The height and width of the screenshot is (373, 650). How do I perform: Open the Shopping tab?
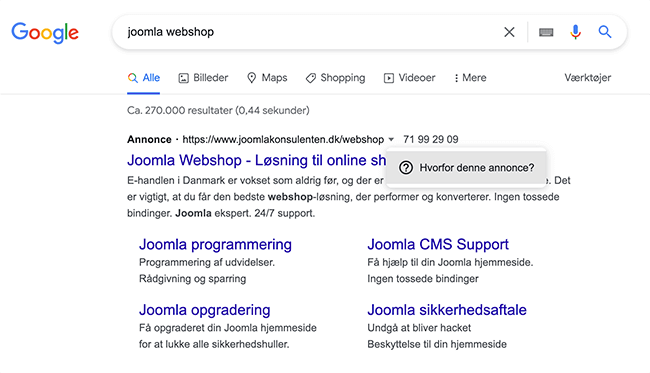click(x=335, y=78)
